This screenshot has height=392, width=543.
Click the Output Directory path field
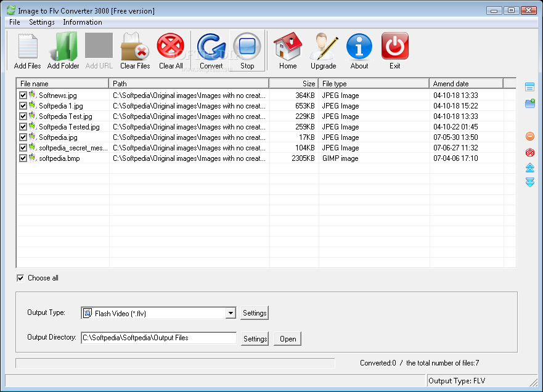[158, 338]
